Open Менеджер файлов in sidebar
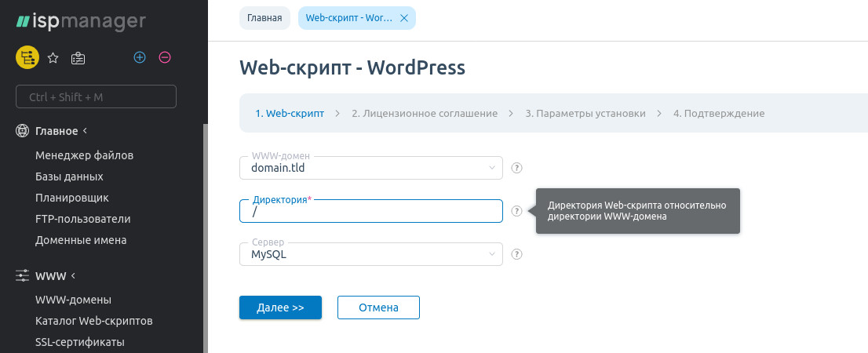This screenshot has width=868, height=353. pyautogui.click(x=84, y=155)
